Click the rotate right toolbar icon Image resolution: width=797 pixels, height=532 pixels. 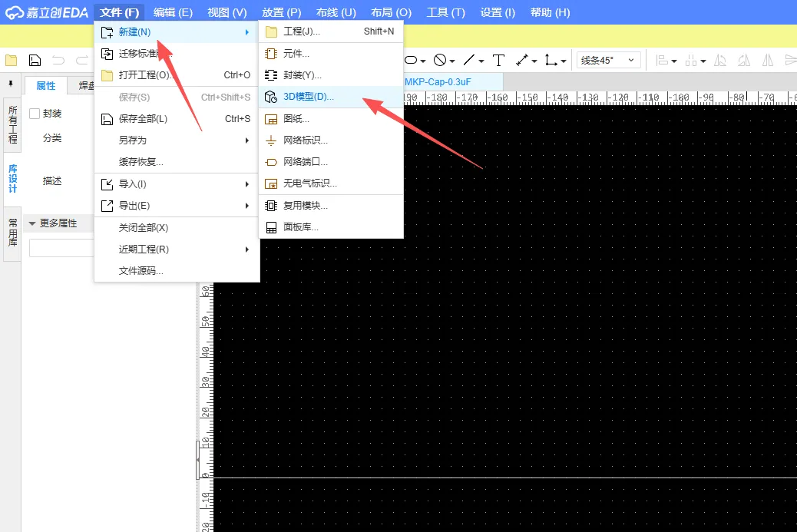(744, 61)
